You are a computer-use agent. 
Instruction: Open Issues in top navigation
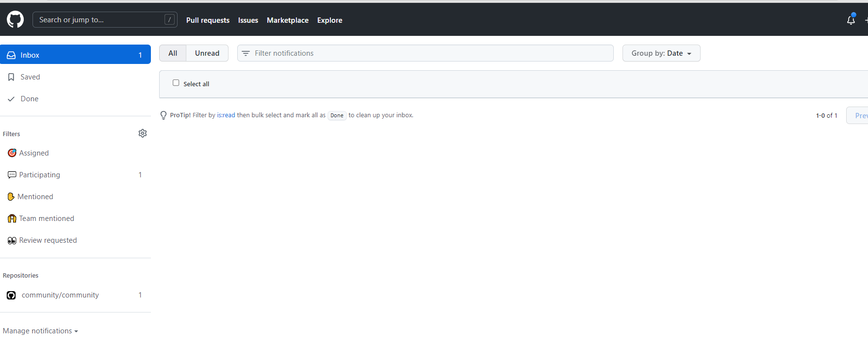(248, 20)
